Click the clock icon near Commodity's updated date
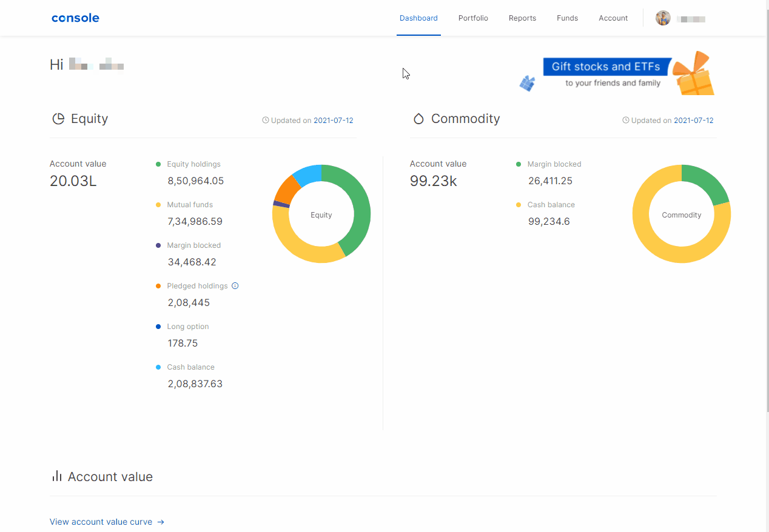This screenshot has width=769, height=532. pos(625,120)
